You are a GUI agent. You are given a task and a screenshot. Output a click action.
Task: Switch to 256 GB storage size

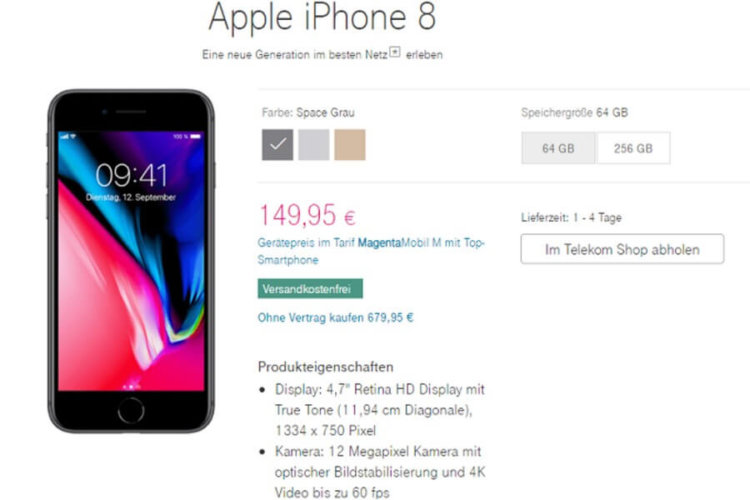coord(633,148)
